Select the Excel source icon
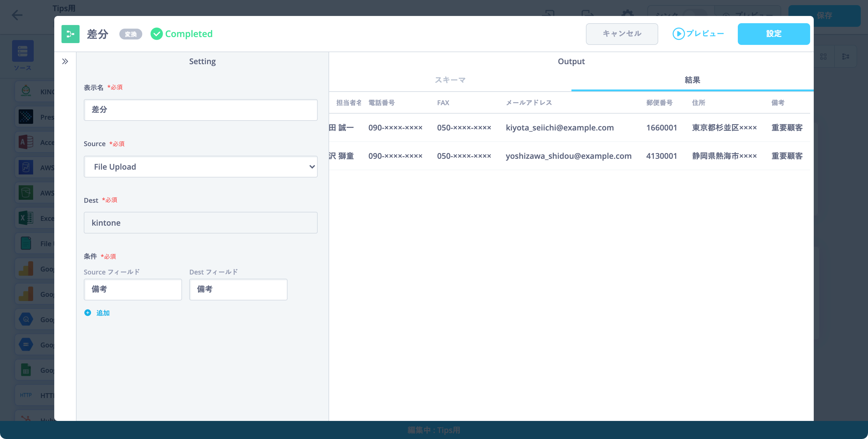Viewport: 868px width, 439px height. (x=26, y=218)
